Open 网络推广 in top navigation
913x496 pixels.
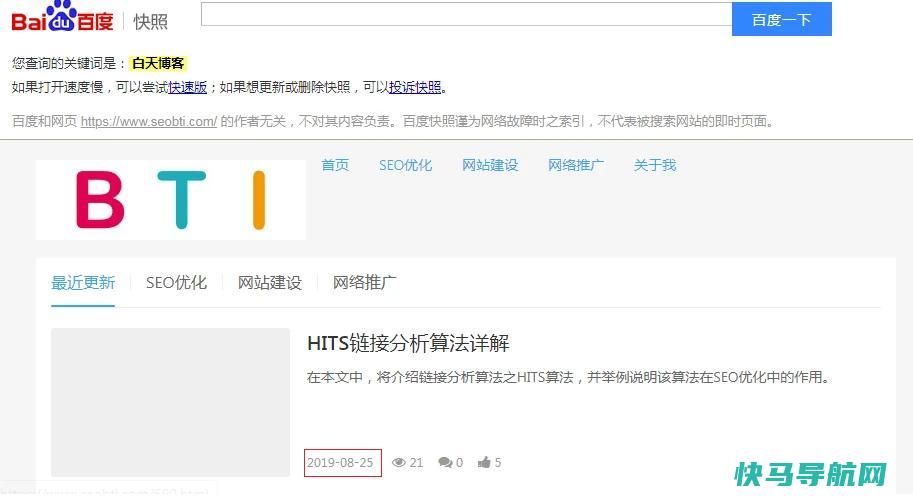575,165
